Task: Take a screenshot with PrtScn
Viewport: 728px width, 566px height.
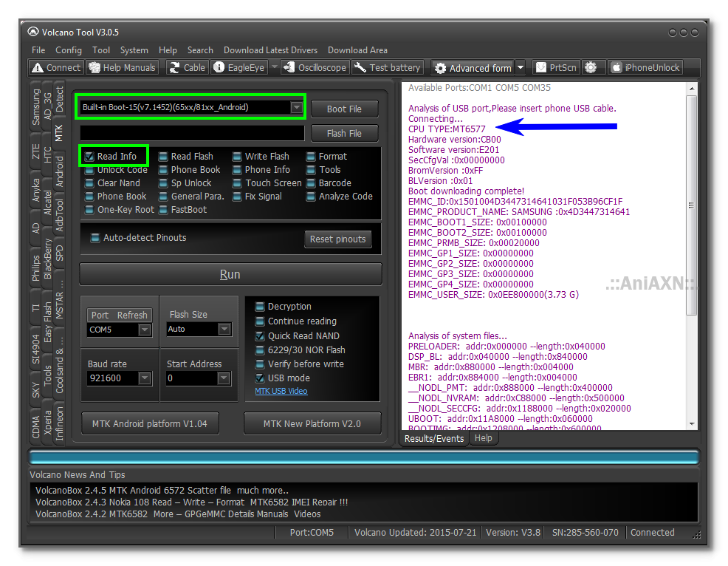Action: point(556,68)
